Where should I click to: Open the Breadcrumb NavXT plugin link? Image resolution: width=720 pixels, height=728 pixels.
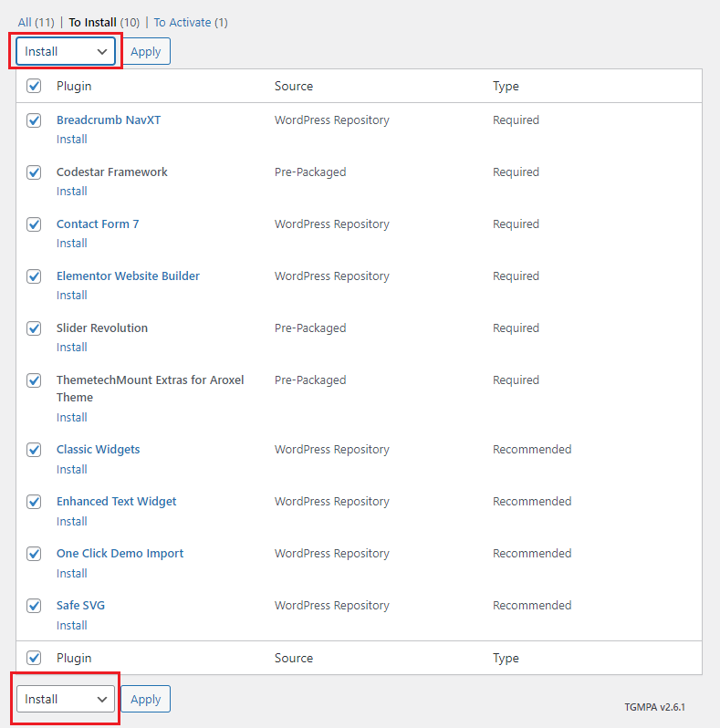pyautogui.click(x=109, y=120)
